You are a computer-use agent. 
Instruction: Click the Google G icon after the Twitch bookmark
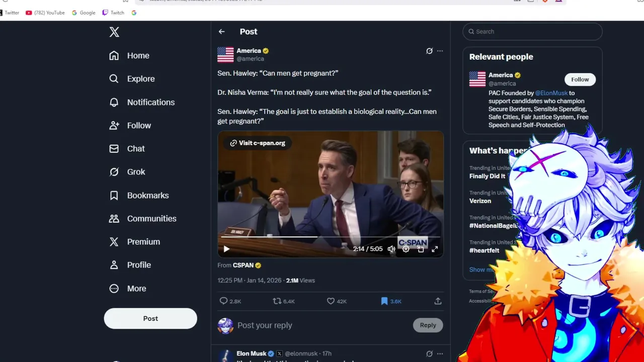[x=134, y=13]
